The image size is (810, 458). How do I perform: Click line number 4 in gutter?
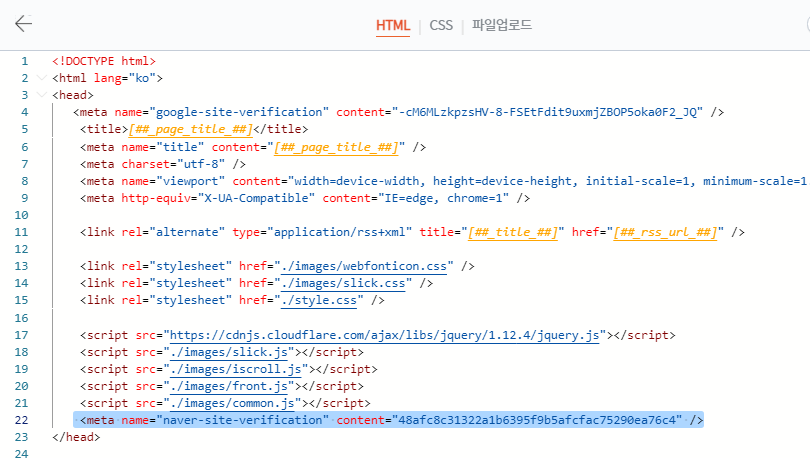25,112
